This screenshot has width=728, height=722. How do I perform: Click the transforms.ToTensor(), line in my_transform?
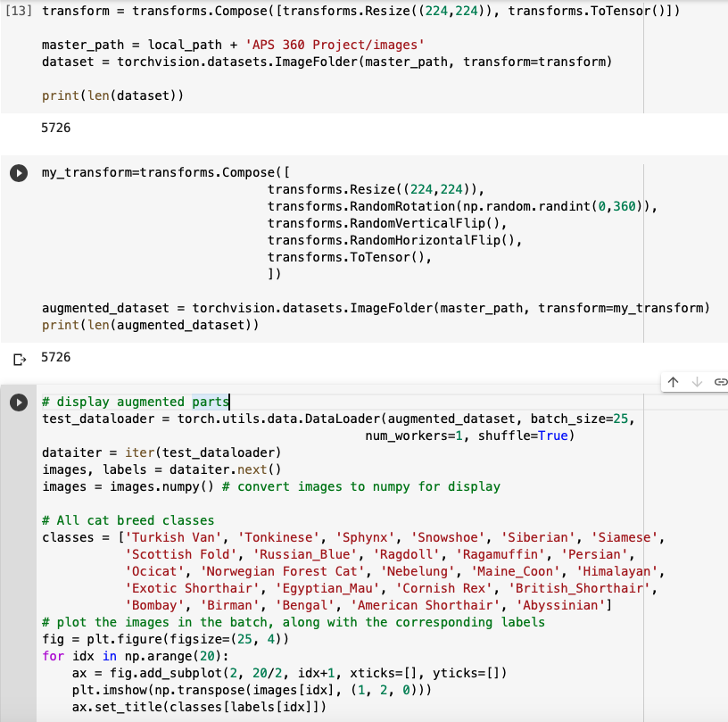click(x=350, y=257)
